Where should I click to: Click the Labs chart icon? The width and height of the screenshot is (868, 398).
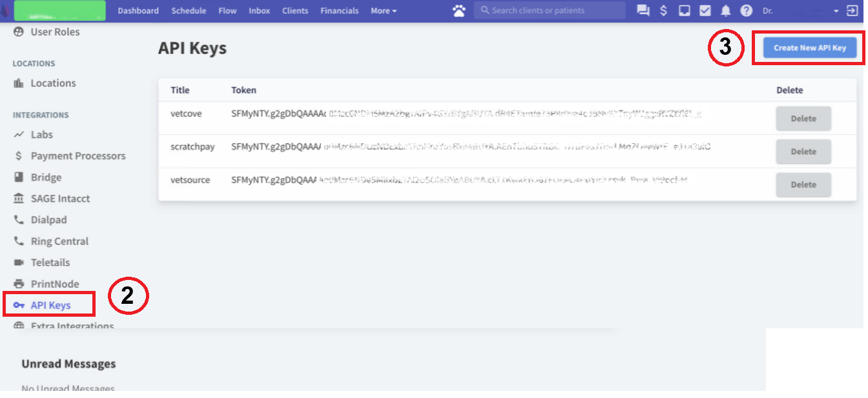click(18, 135)
